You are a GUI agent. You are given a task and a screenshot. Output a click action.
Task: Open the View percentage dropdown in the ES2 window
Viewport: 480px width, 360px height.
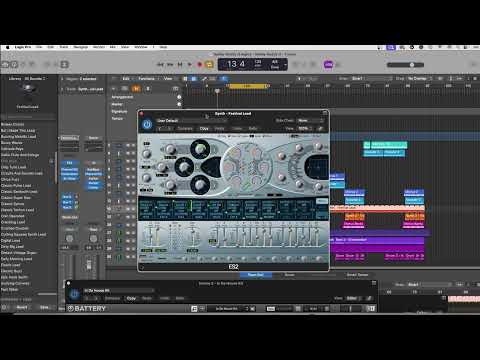tap(305, 128)
